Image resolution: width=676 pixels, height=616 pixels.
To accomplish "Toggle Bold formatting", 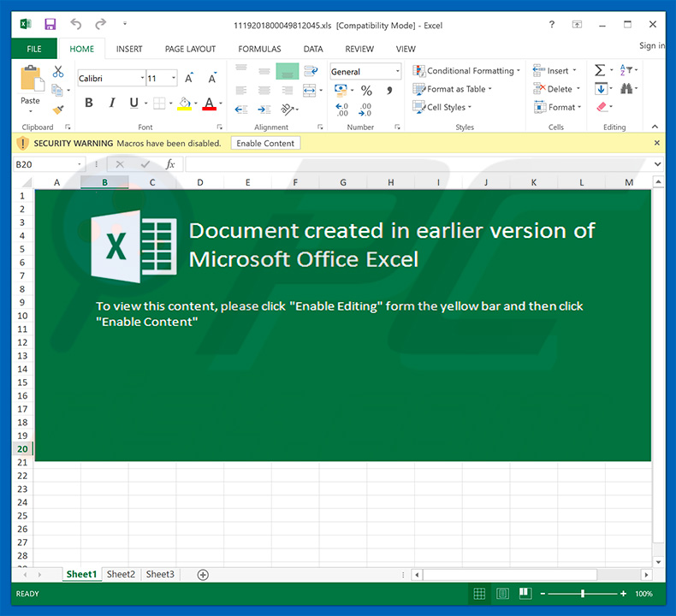I will coord(89,103).
